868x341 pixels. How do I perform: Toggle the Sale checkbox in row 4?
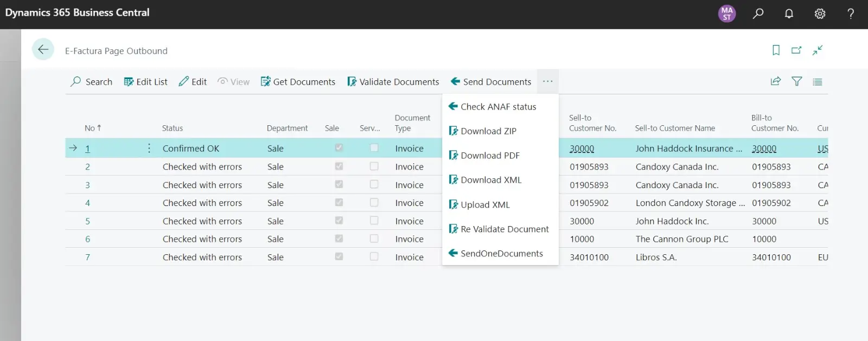339,202
